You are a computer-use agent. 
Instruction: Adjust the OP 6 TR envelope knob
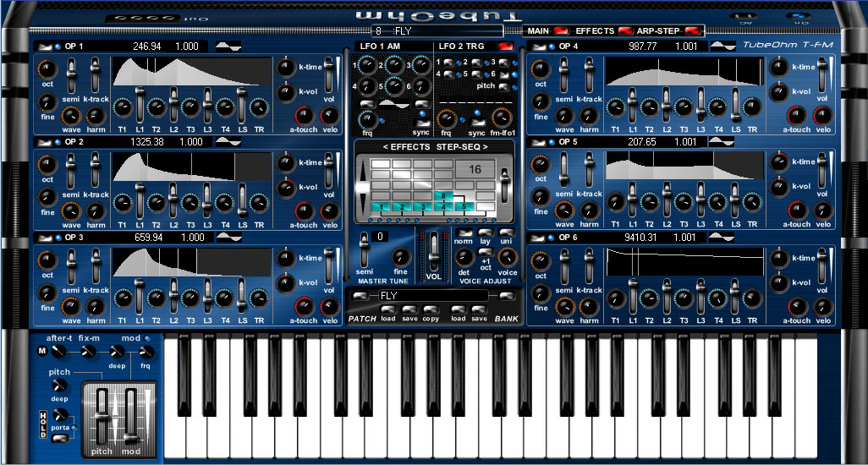pyautogui.click(x=752, y=298)
